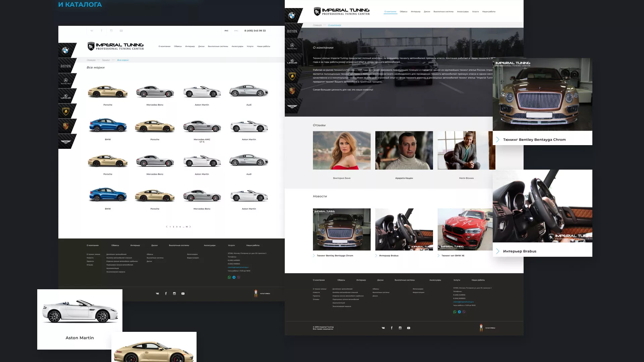
Task: Open page 3 in catalog pagination
Action: tap(177, 227)
